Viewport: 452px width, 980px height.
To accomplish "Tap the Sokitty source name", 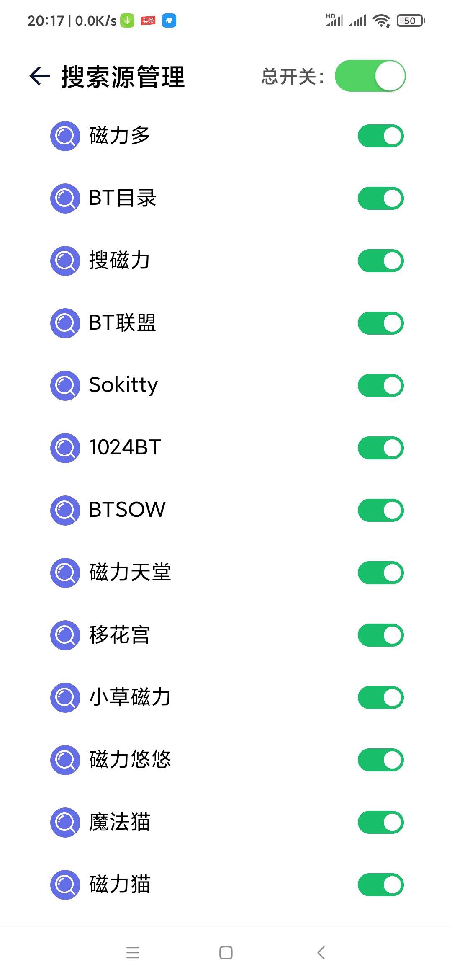I will (123, 385).
